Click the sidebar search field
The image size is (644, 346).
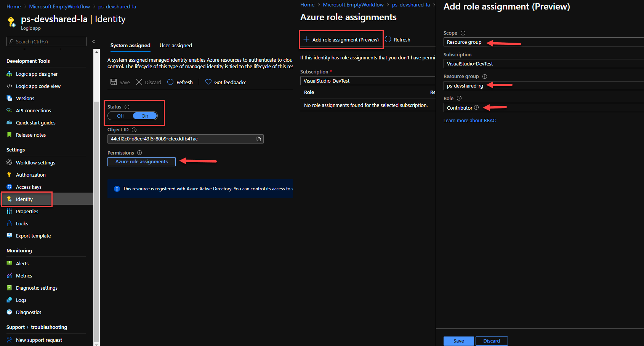point(46,41)
